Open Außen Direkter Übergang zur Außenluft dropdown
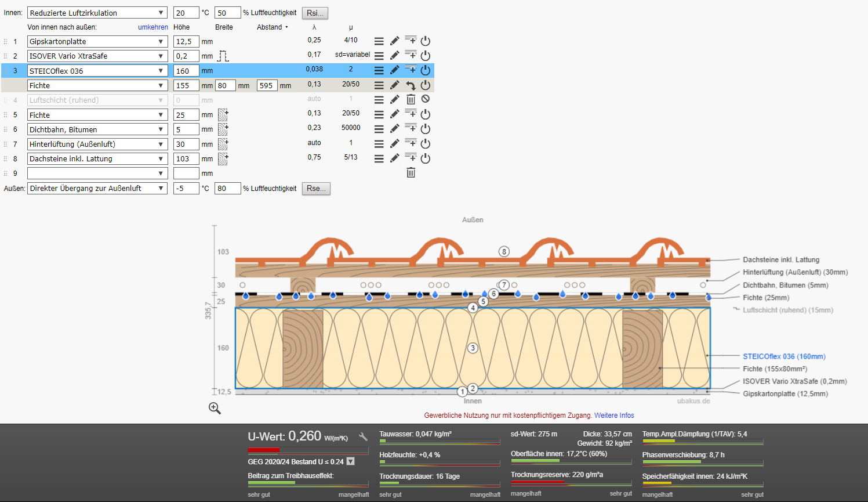868x502 pixels. [97, 188]
